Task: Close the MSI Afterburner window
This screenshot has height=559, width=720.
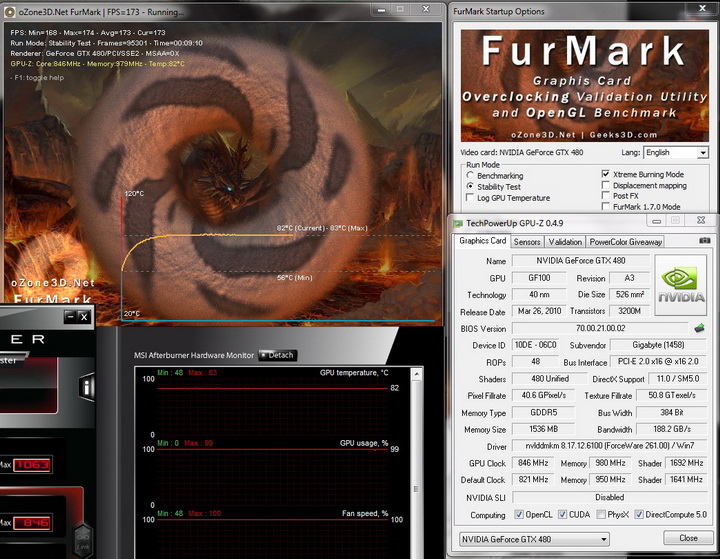Action: 84,316
